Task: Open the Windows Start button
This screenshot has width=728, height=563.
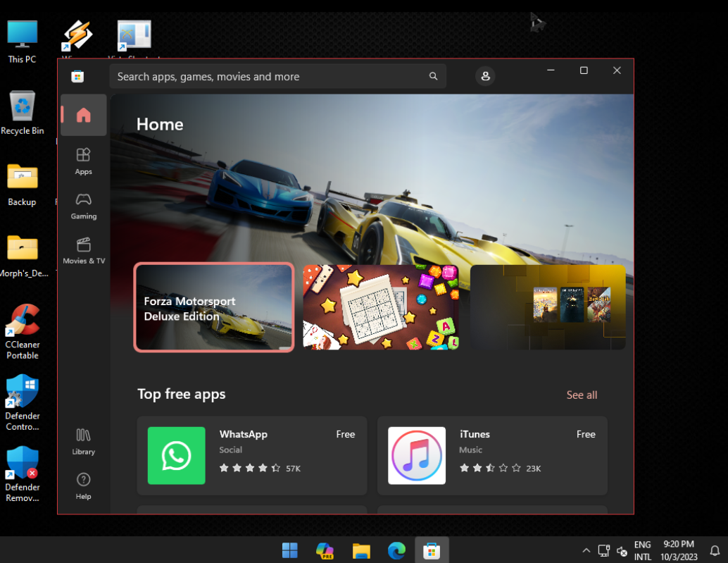Action: click(x=289, y=551)
